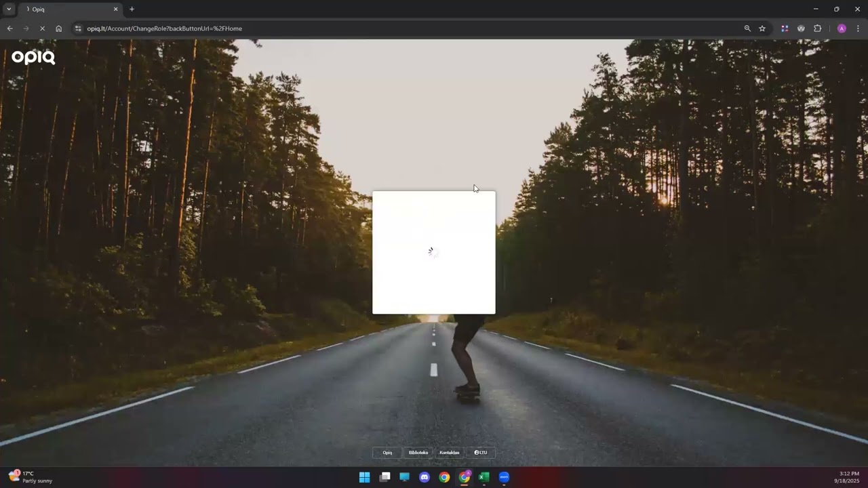Open the Kontaktas footer button
This screenshot has height=488, width=868.
(449, 453)
